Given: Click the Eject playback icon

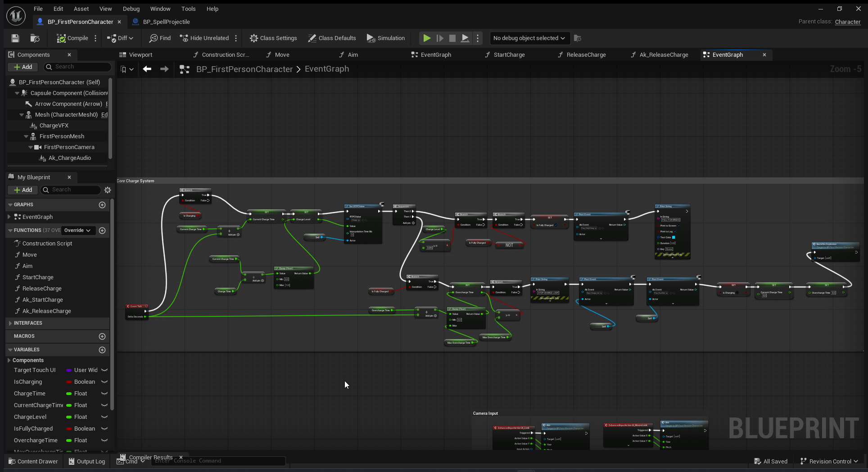Looking at the screenshot, I should (x=465, y=38).
